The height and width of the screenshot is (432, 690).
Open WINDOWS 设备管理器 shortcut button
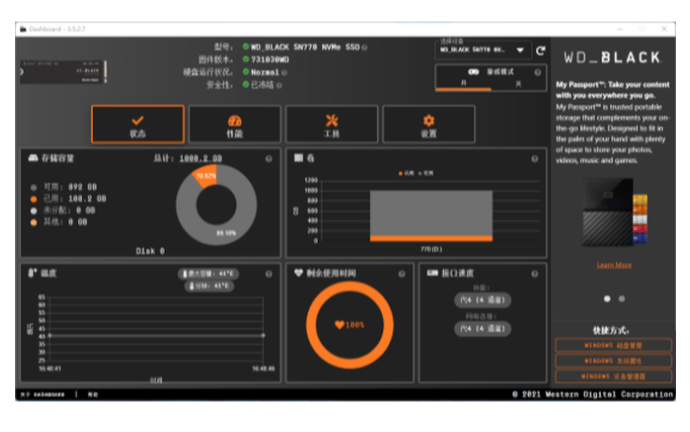613,377
